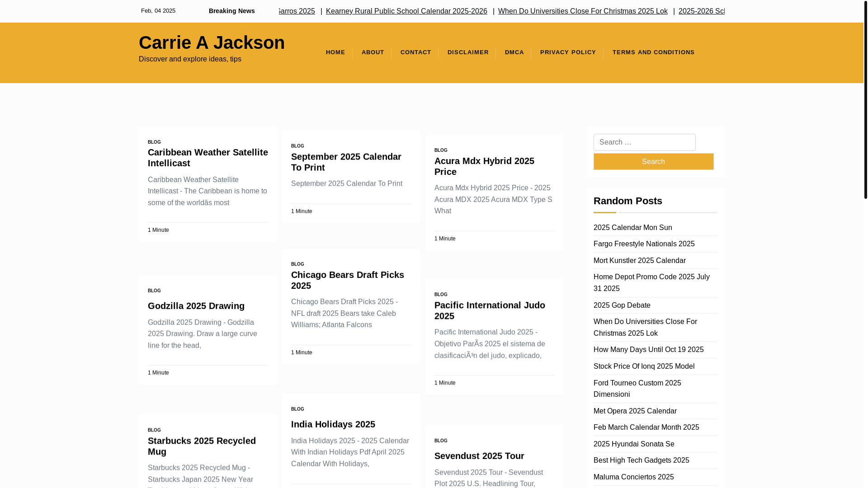Image resolution: width=868 pixels, height=488 pixels.
Task: Click the Random Posts heading
Action: pyautogui.click(x=627, y=201)
